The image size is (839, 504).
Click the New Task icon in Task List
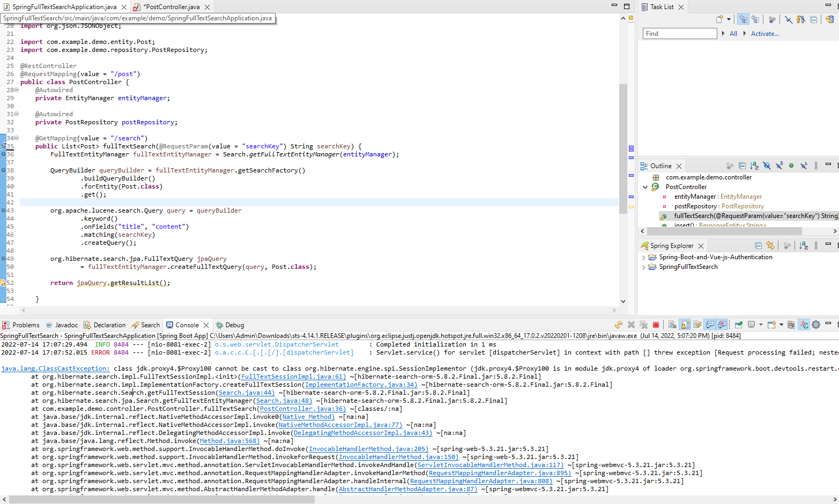[719, 19]
